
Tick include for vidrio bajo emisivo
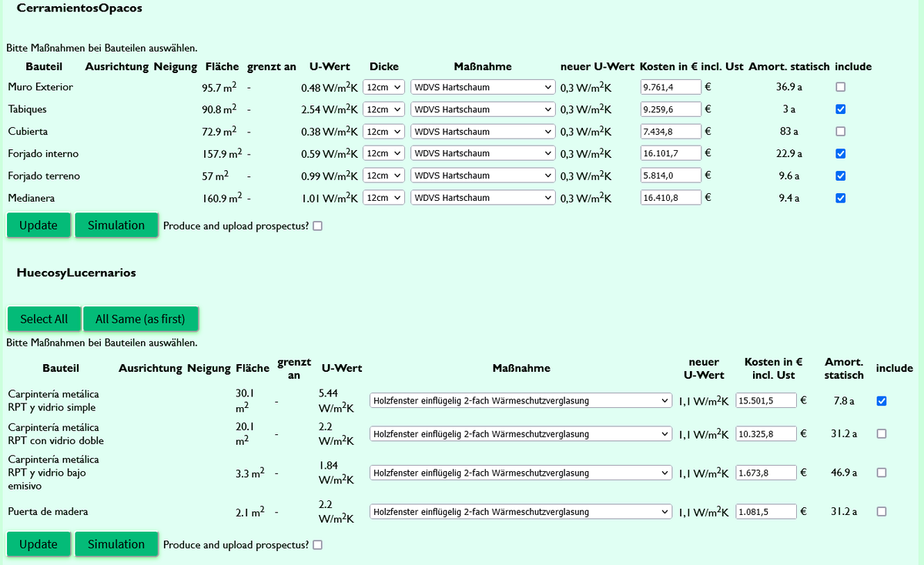[882, 472]
